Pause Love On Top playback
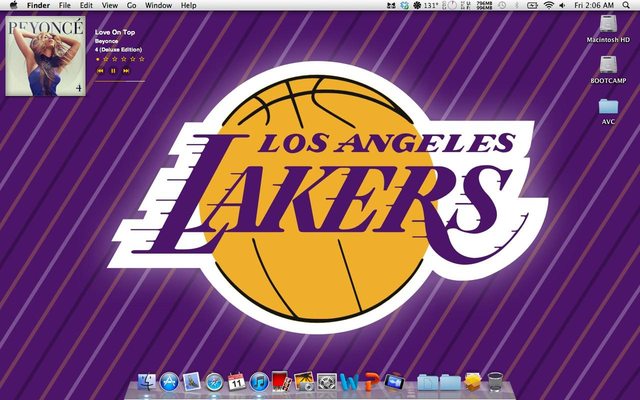 click(x=113, y=71)
